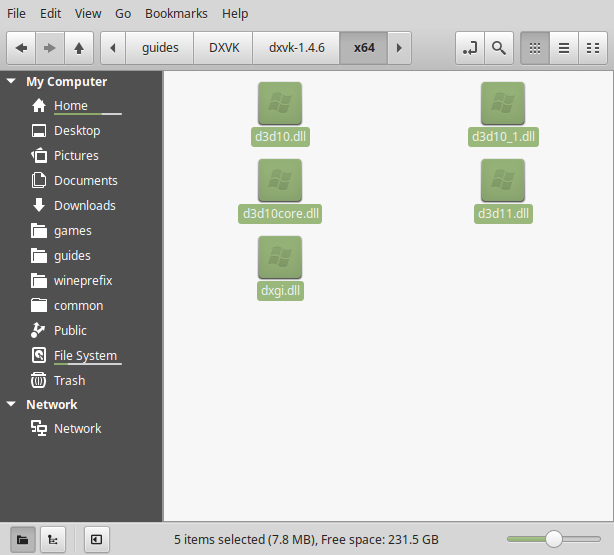Screen dimensions: 614x555
Task: Go back with the left arrow button
Action: coord(21,48)
